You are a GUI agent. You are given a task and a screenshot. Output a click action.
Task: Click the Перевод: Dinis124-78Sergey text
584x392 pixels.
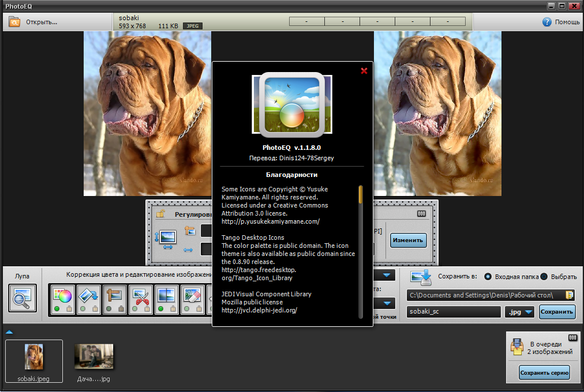[291, 158]
